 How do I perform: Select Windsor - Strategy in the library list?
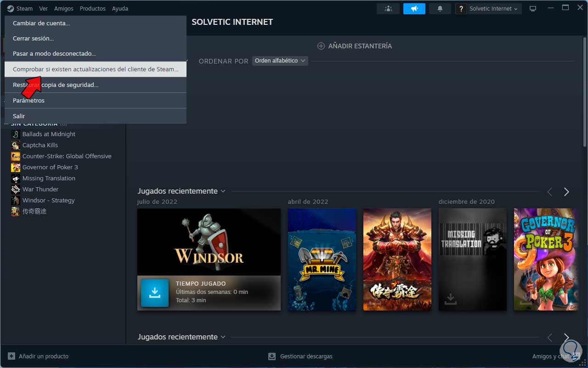pos(48,200)
